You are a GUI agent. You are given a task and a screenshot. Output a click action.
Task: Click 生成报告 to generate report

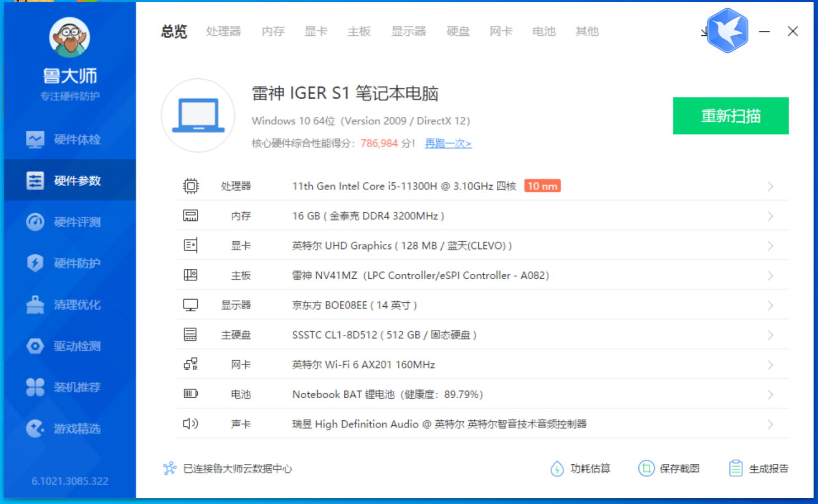point(759,469)
